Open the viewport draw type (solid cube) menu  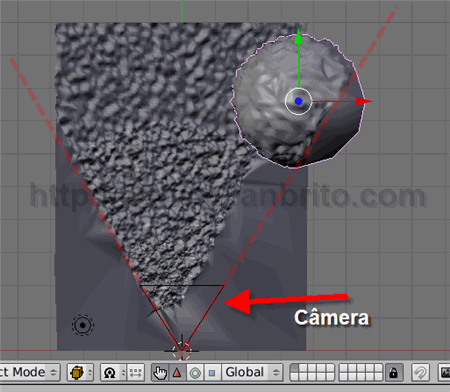[x=80, y=372]
